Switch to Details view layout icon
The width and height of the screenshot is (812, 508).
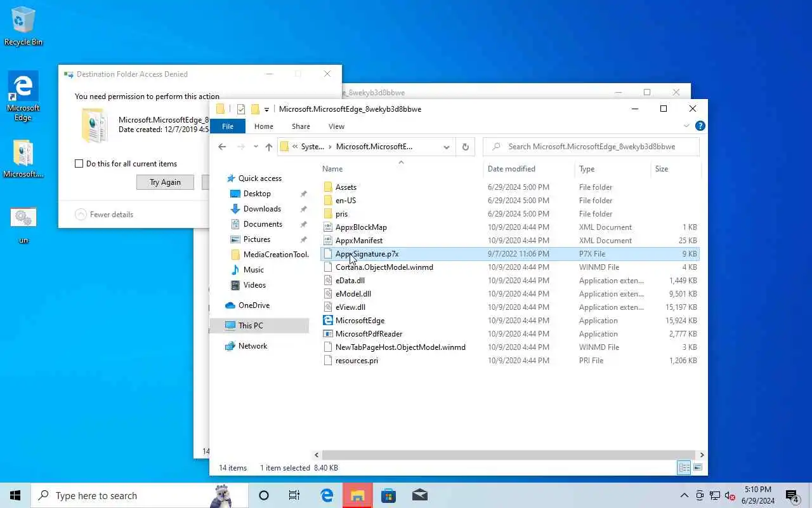coord(684,468)
